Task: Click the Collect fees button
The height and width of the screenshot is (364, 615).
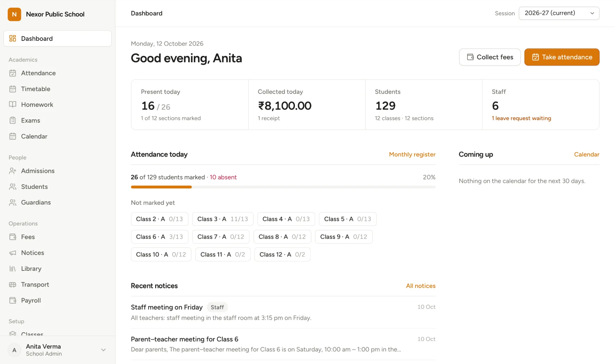Action: (490, 57)
